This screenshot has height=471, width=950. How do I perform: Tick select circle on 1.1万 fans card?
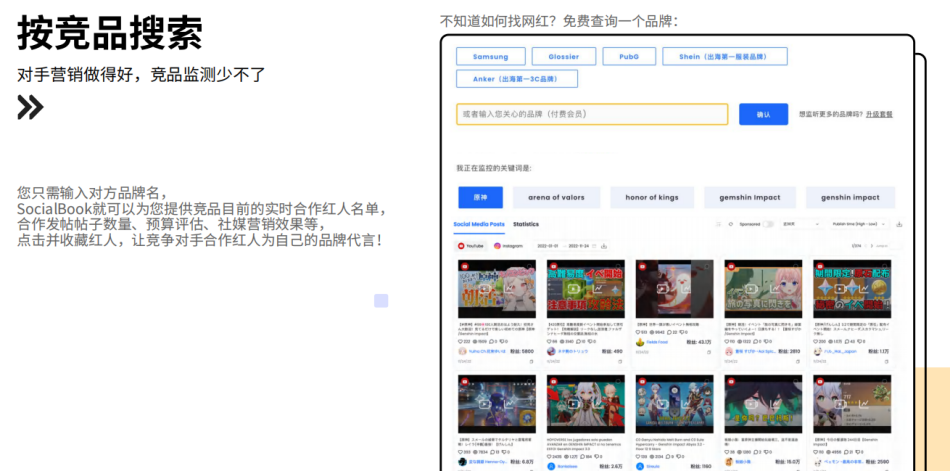point(885,266)
